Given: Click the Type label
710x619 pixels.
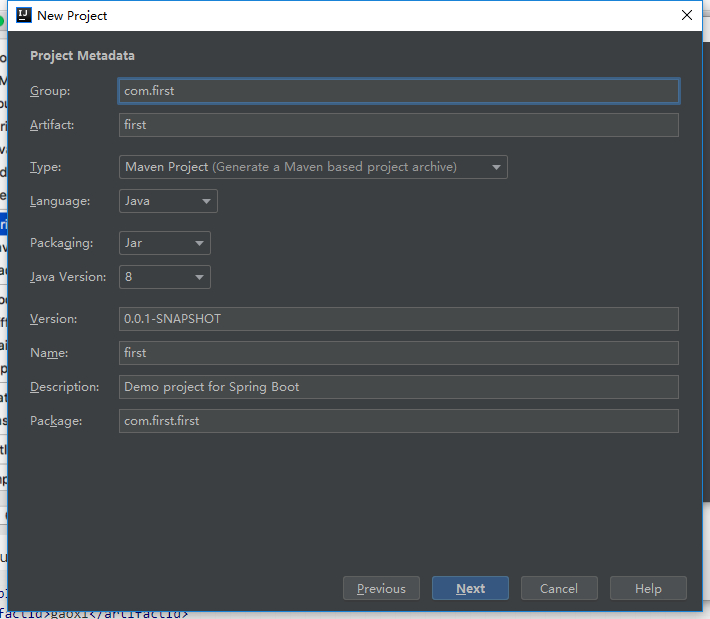Looking at the screenshot, I should pos(45,167).
